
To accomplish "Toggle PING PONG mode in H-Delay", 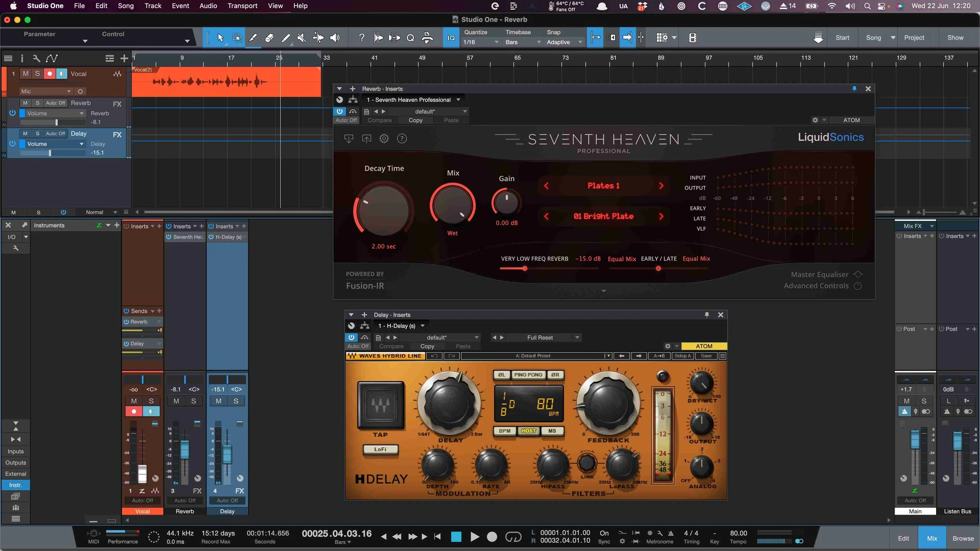I will click(x=528, y=375).
